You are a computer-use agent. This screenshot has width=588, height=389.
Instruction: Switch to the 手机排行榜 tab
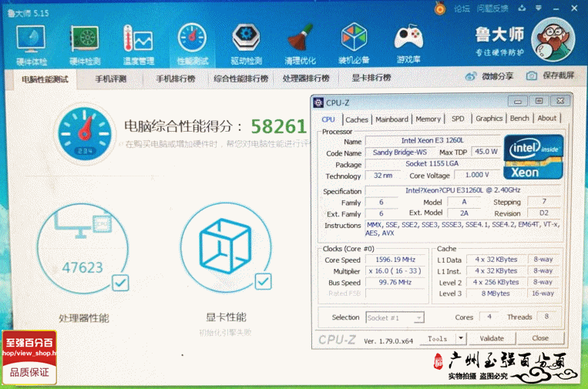pyautogui.click(x=176, y=79)
